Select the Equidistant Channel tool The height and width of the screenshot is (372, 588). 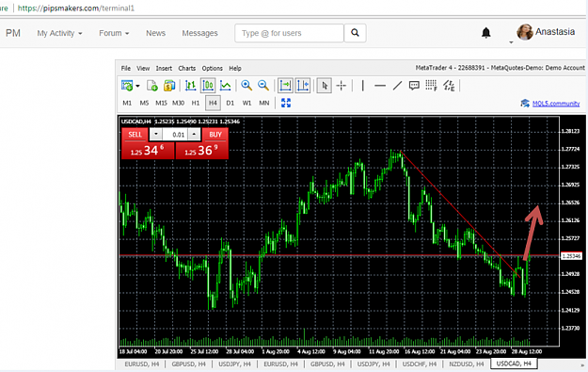(449, 86)
